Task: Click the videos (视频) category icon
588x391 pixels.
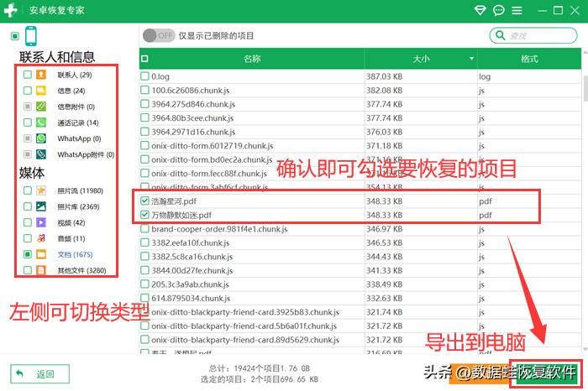Action: (40, 222)
